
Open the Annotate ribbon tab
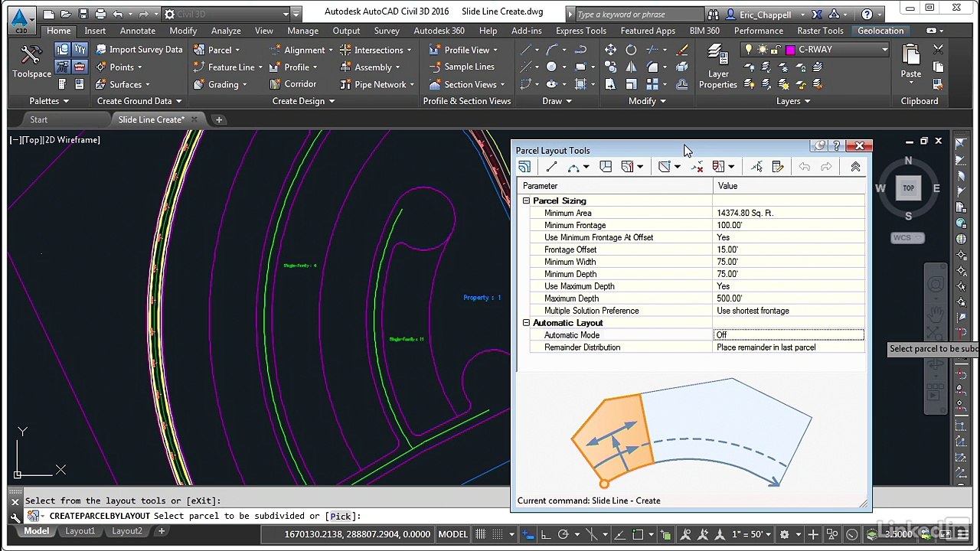coord(137,31)
